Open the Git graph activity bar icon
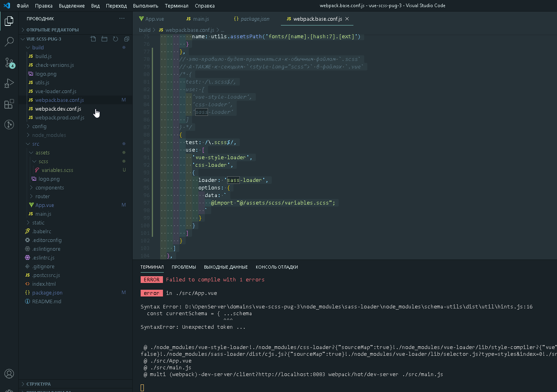 (x=9, y=125)
